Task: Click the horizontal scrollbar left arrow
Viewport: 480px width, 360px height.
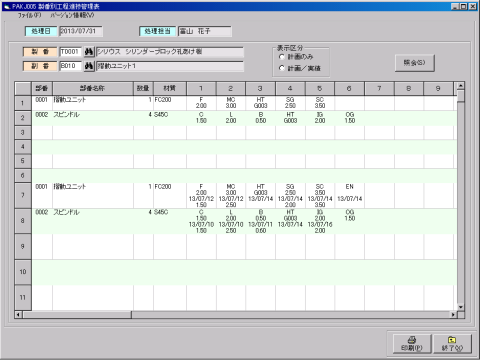Action: 19,315
